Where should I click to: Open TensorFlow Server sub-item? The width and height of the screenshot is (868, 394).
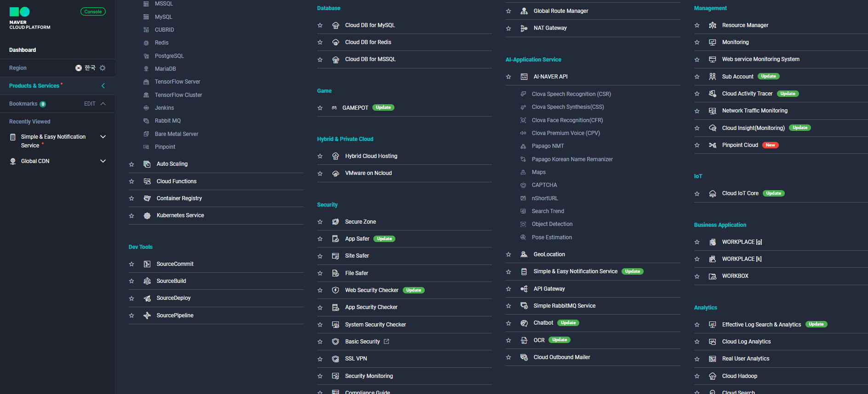tap(177, 82)
